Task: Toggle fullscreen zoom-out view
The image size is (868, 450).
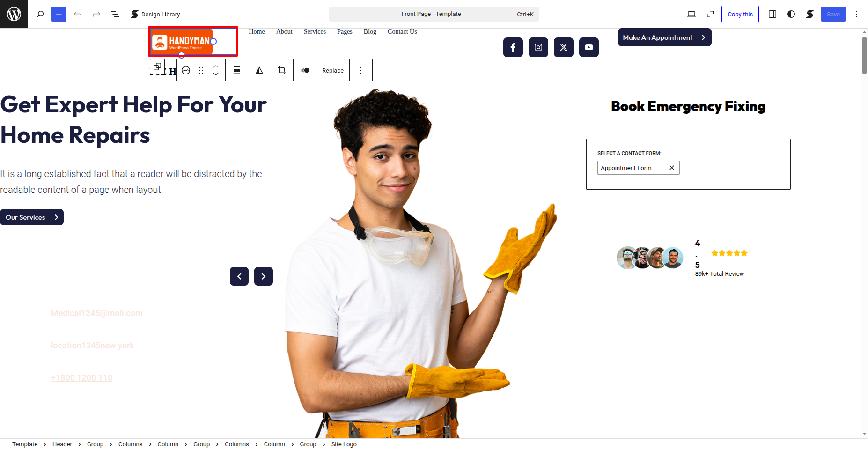Action: (710, 14)
